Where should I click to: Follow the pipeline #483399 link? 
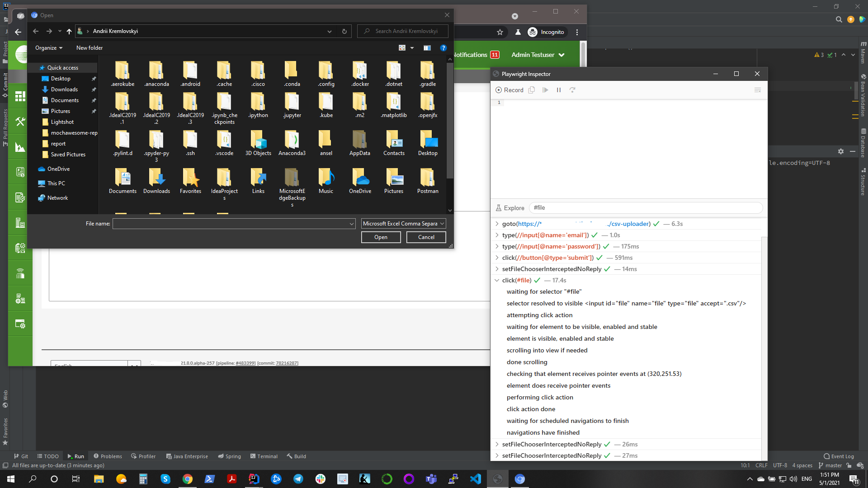pos(245,363)
